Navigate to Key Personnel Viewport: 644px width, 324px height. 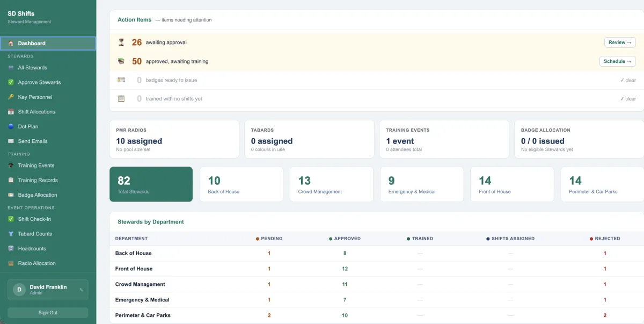tap(48, 97)
